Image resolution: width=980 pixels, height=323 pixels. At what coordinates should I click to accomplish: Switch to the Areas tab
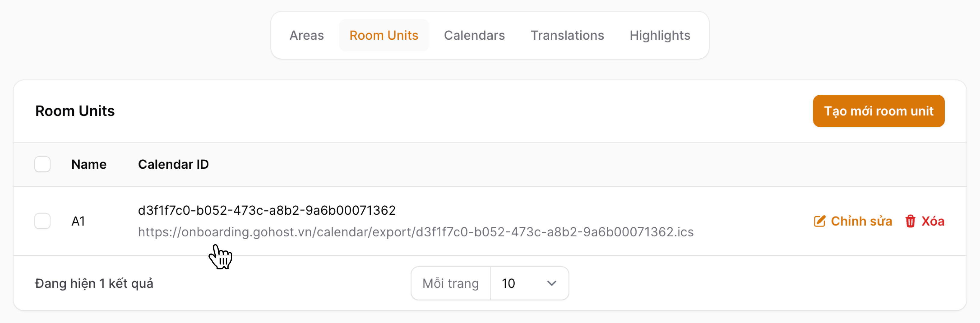(x=306, y=35)
